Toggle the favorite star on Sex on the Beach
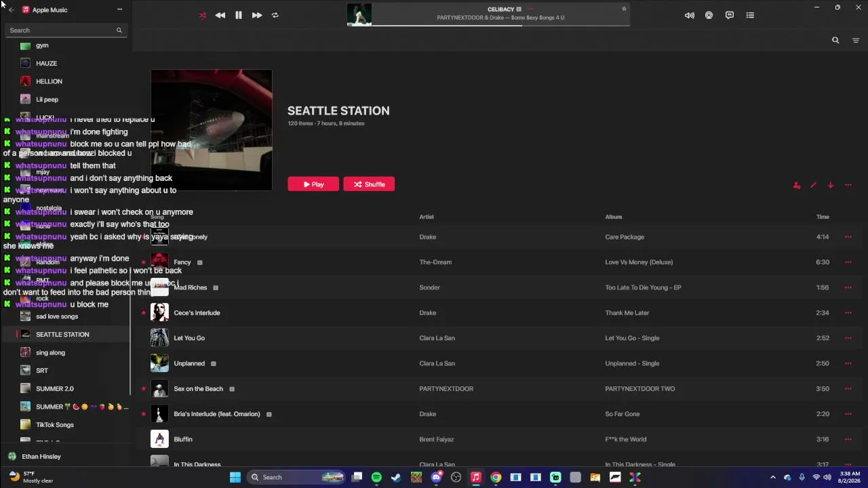Viewport: 868px width, 488px height. point(144,389)
